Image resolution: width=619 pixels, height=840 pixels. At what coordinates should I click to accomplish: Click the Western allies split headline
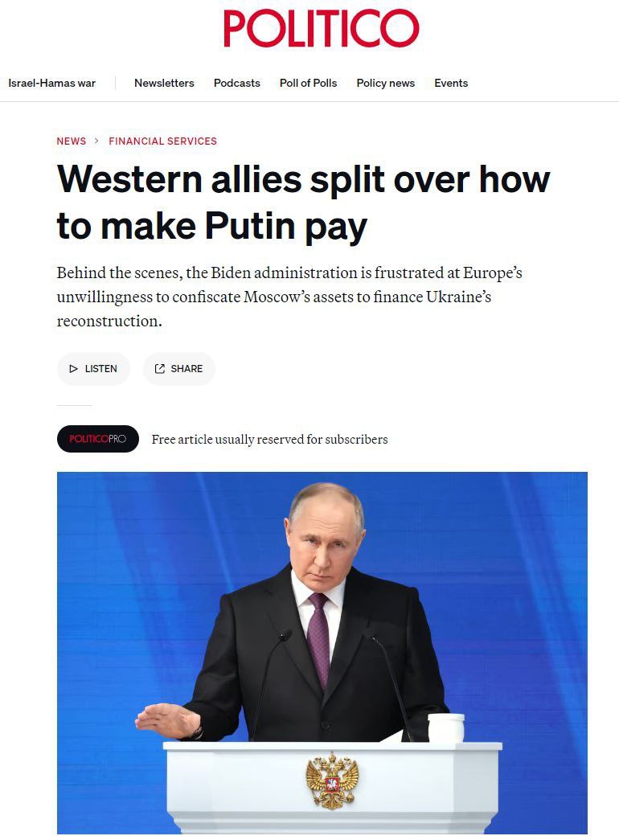coord(303,203)
